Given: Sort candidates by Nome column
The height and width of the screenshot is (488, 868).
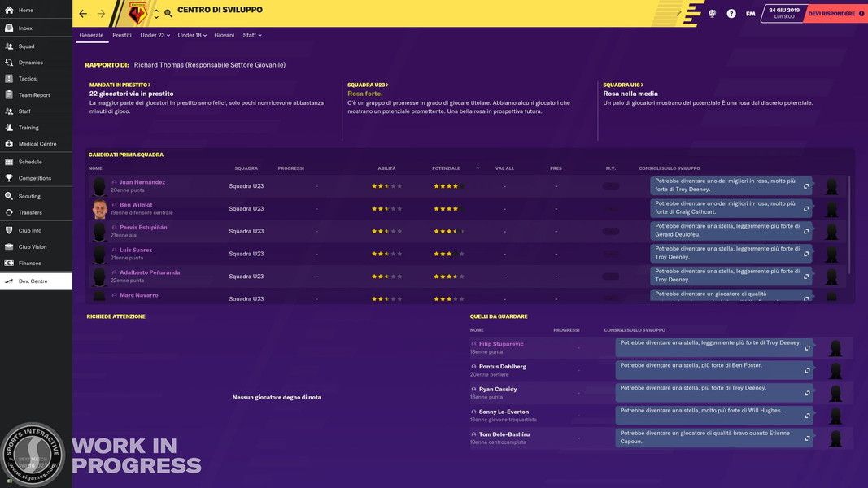Looking at the screenshot, I should pos(95,168).
